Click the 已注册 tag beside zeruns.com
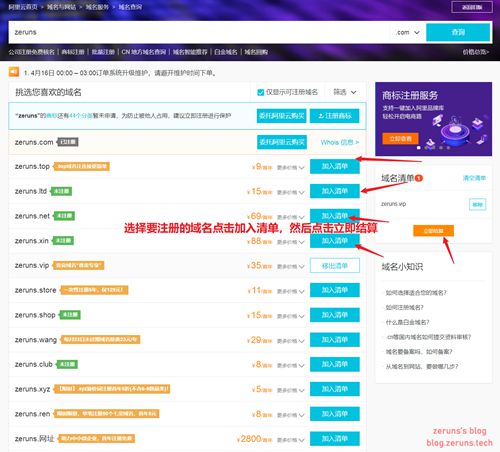This screenshot has height=452, width=500. 68,142
